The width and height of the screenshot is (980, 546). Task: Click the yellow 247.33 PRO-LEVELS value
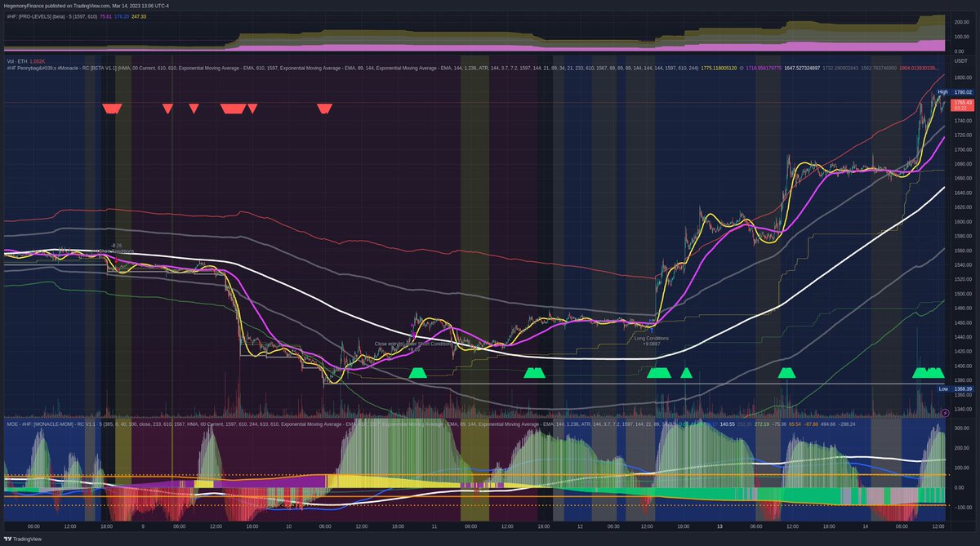pyautogui.click(x=139, y=15)
